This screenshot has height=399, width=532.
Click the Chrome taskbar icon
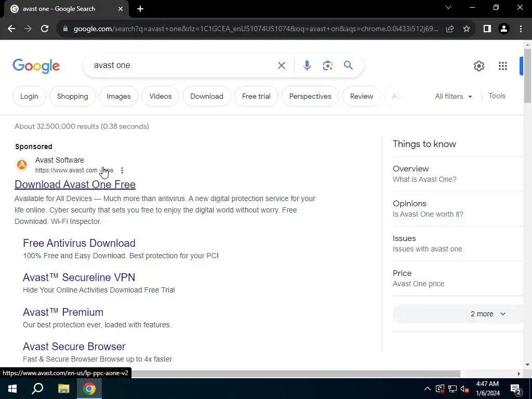pos(89,389)
